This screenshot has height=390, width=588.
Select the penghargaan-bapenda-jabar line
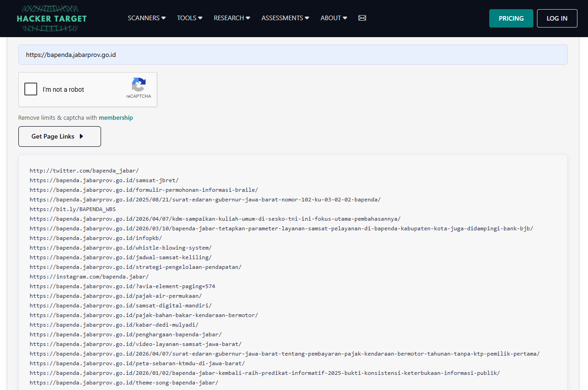click(126, 334)
